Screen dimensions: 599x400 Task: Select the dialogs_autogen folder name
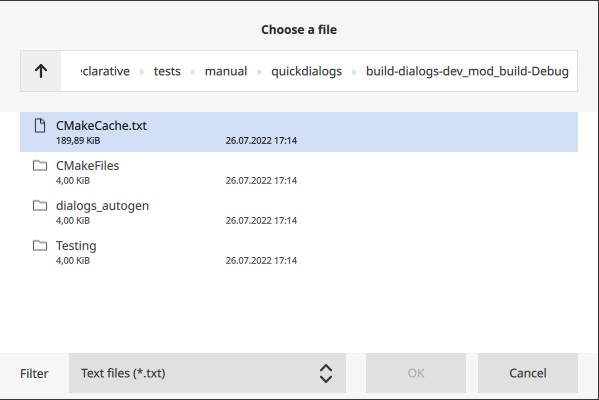pos(102,206)
